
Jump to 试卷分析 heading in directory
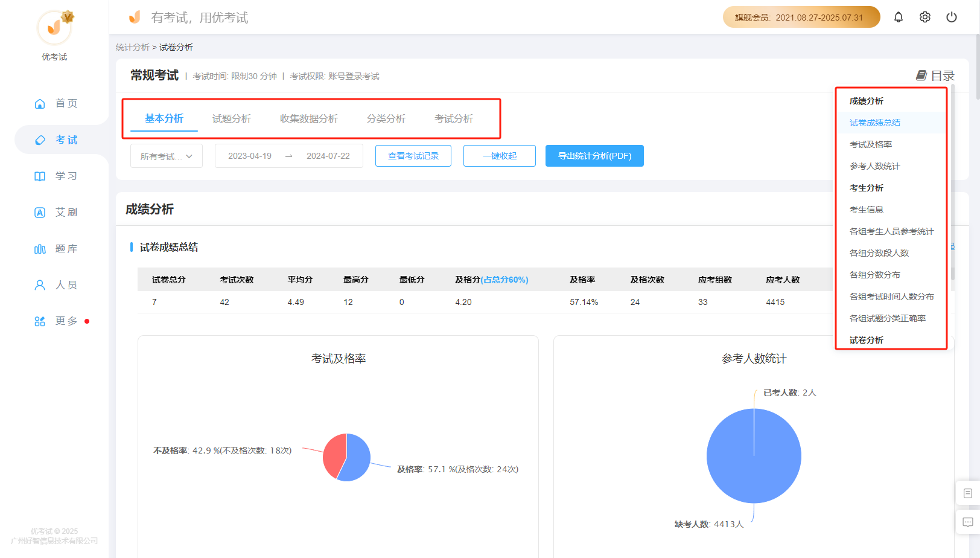(867, 340)
